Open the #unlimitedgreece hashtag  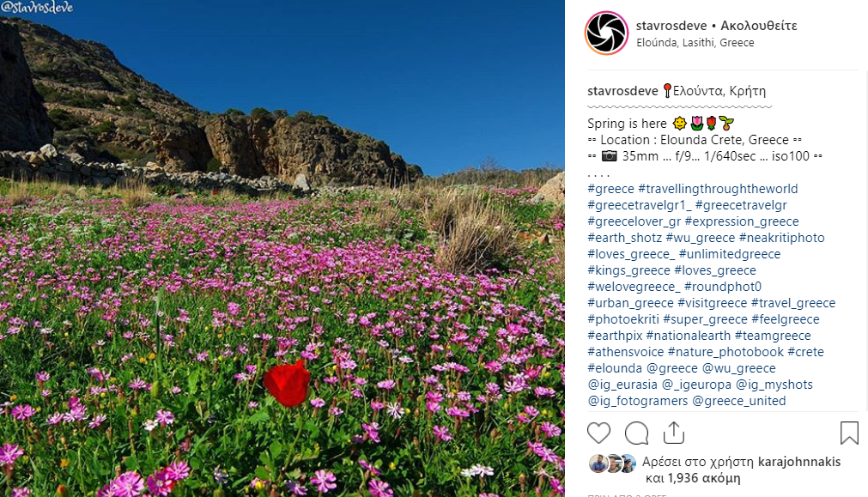[730, 254]
